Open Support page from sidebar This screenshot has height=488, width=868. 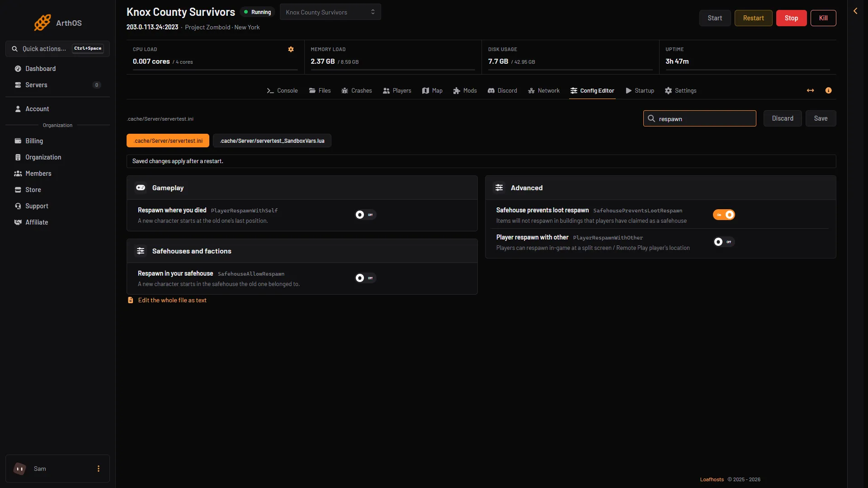(x=57, y=206)
